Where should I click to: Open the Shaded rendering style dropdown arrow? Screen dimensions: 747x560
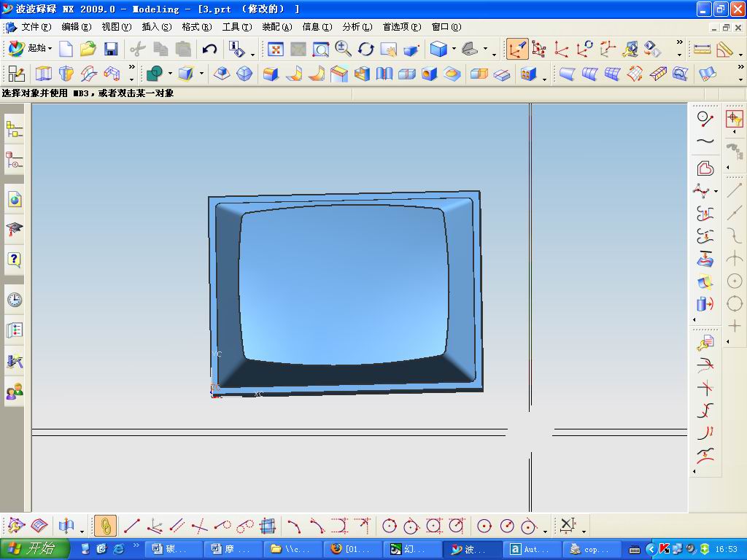click(x=454, y=49)
